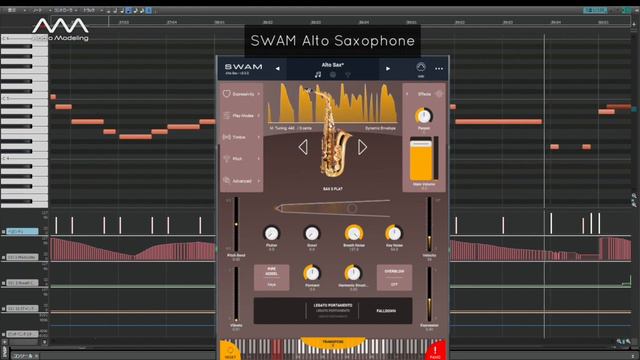Toggle checkbox beside the first controller lane label
Viewport: 640px width, 360px height.
coord(4,232)
